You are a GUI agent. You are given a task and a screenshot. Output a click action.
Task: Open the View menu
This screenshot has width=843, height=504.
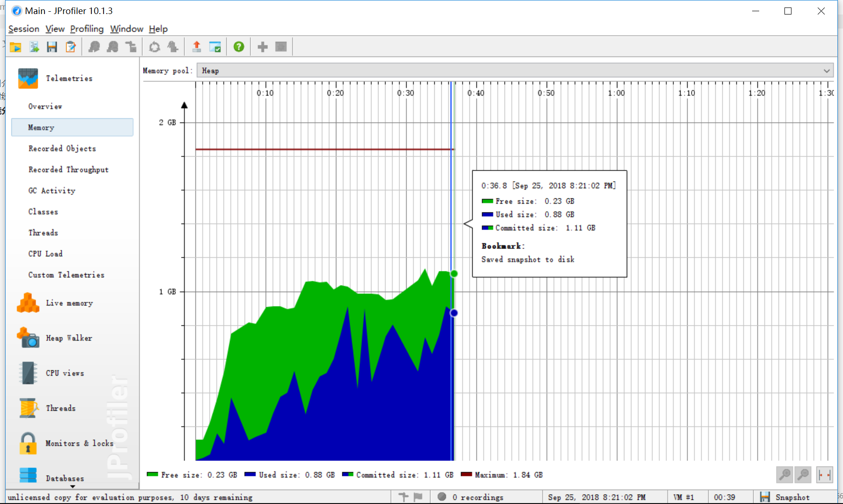55,29
